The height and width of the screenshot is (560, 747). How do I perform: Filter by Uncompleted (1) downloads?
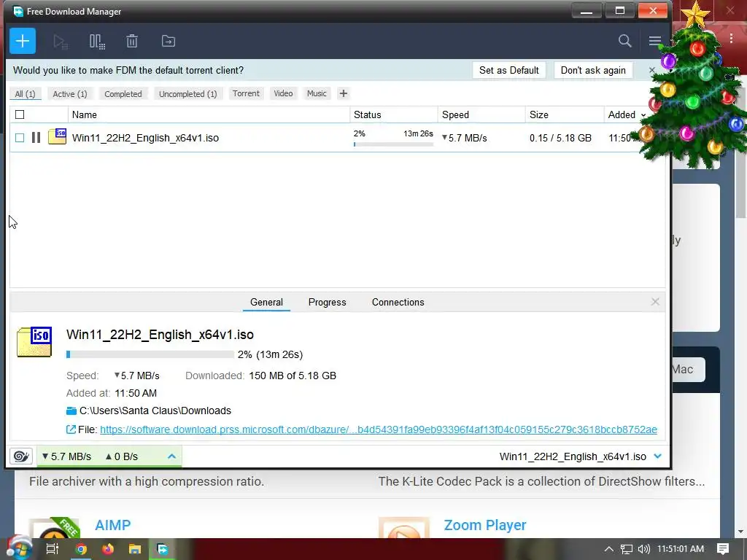point(187,94)
